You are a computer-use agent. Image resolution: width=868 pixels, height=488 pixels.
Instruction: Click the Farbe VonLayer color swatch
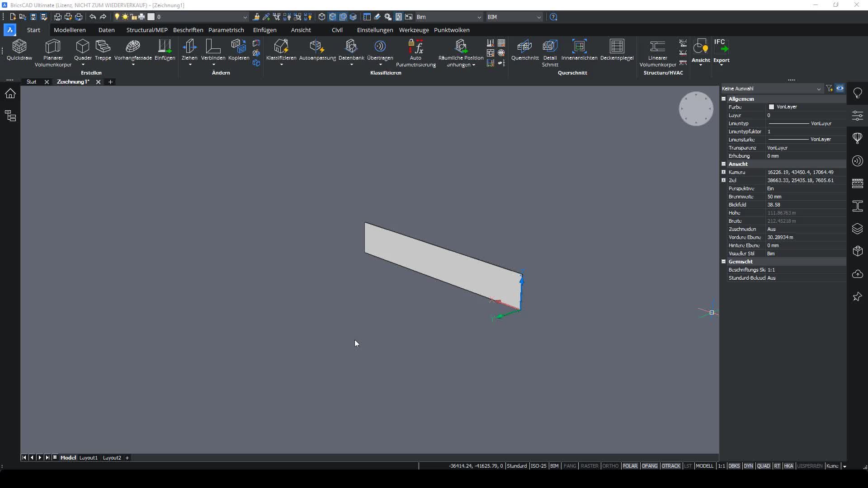[x=771, y=107]
